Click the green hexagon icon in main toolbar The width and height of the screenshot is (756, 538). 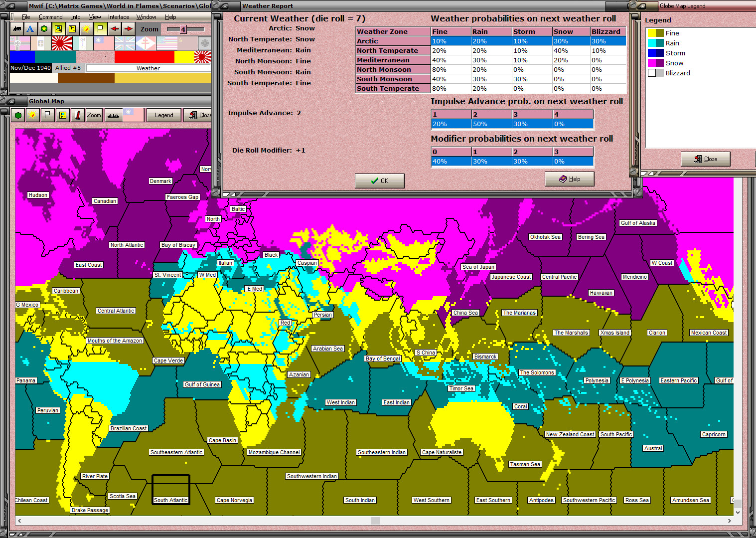tap(44, 29)
